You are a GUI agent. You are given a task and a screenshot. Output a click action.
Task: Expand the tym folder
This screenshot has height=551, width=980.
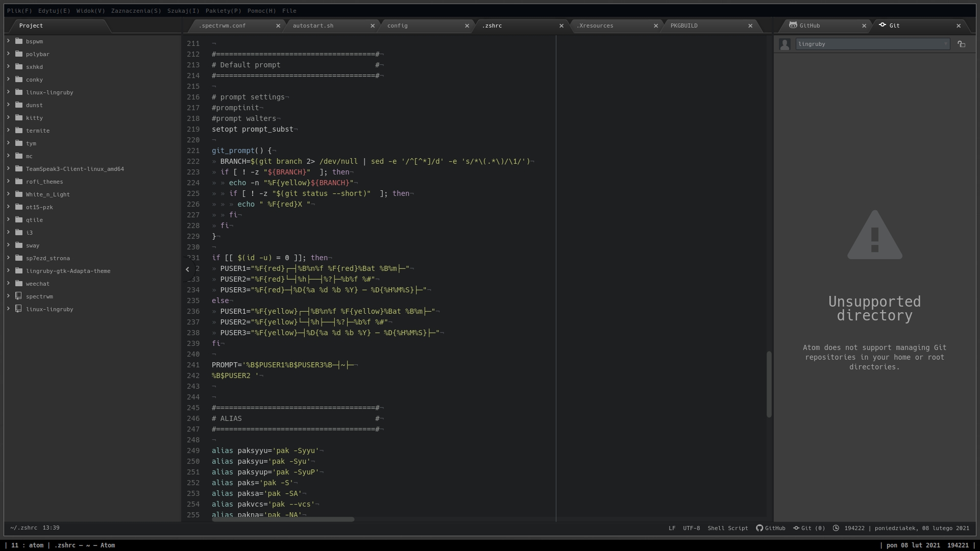(x=8, y=143)
